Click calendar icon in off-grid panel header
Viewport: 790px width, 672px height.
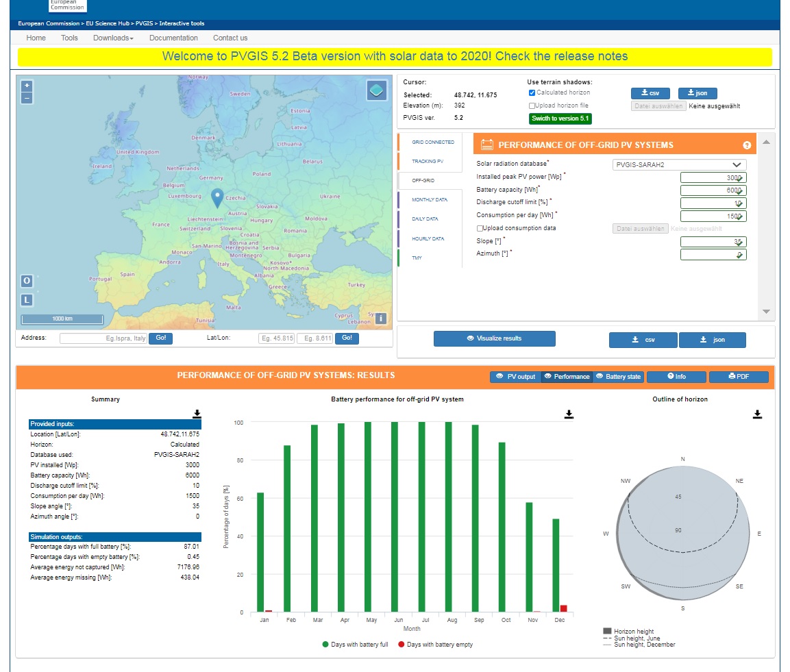tap(486, 145)
